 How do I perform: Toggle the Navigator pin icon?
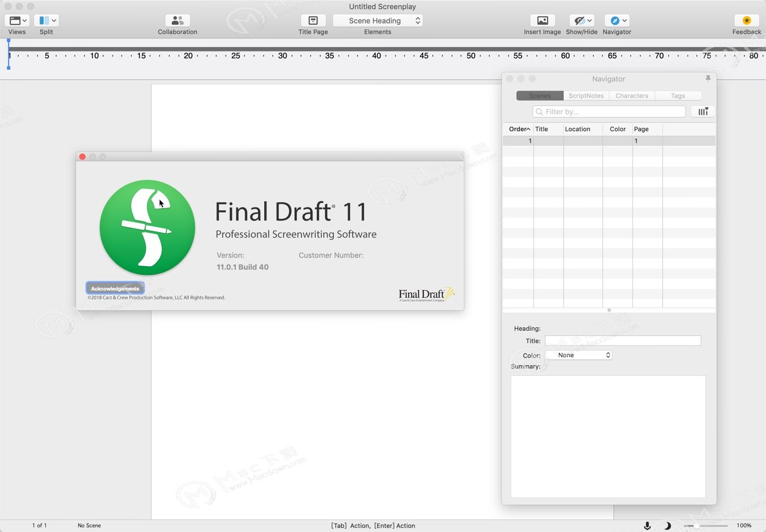point(708,79)
